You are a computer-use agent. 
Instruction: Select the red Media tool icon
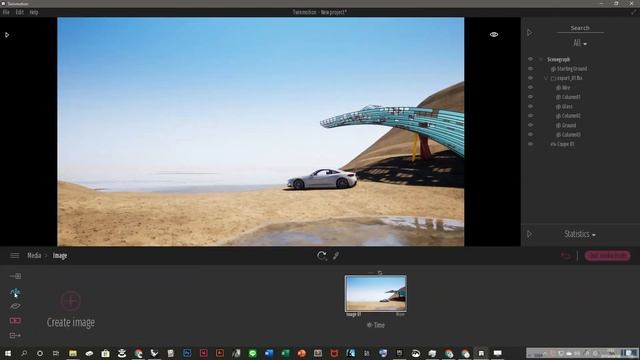(x=16, y=320)
